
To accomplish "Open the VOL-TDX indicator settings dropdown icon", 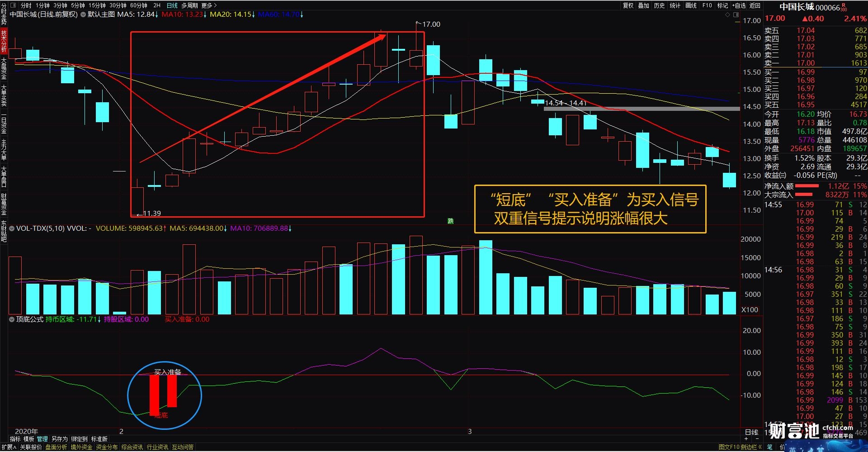I will pos(12,228).
